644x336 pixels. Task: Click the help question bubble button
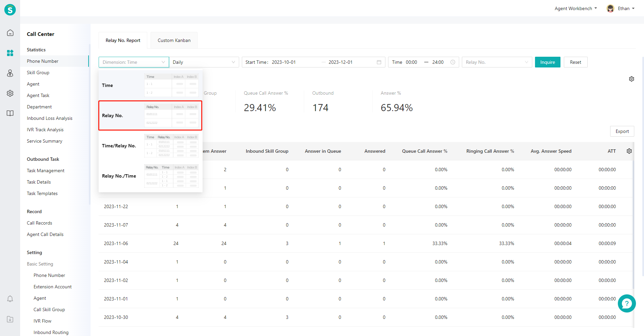click(x=627, y=303)
